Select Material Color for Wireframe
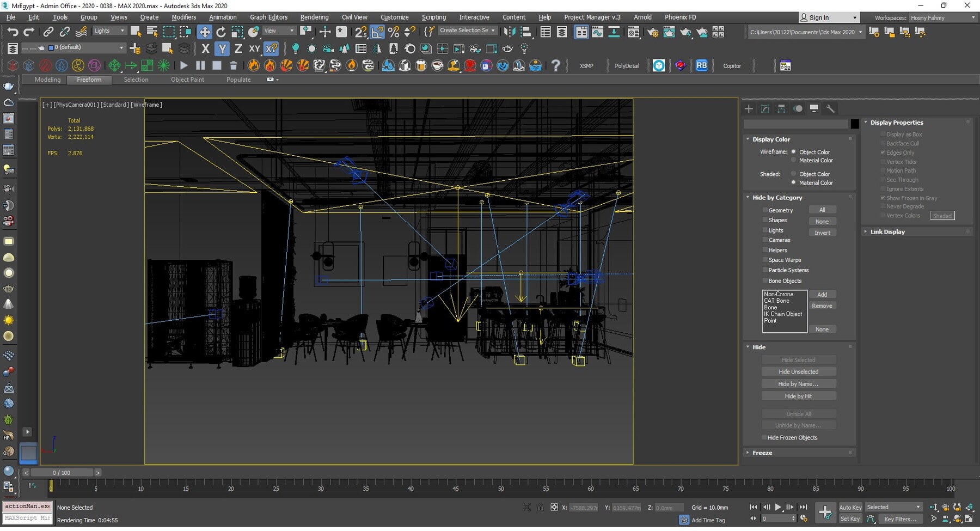Screen dimensions: 980x531 [793, 161]
